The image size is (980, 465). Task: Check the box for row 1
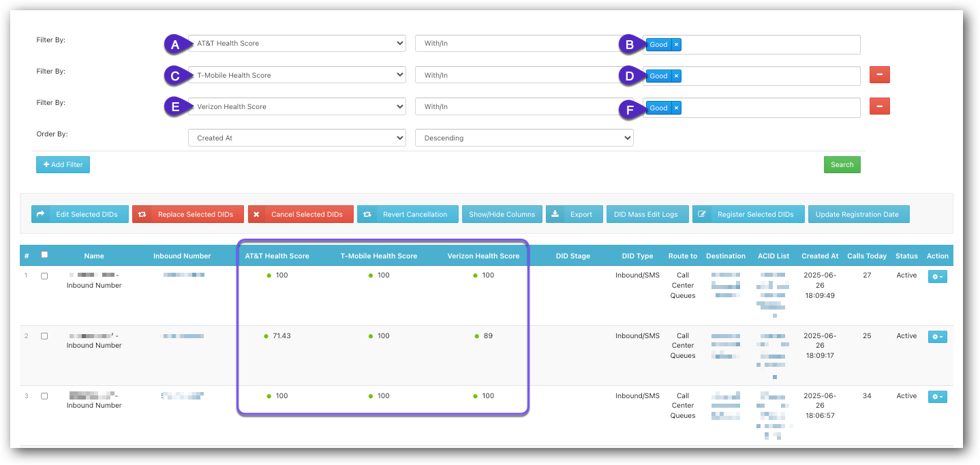click(x=44, y=276)
